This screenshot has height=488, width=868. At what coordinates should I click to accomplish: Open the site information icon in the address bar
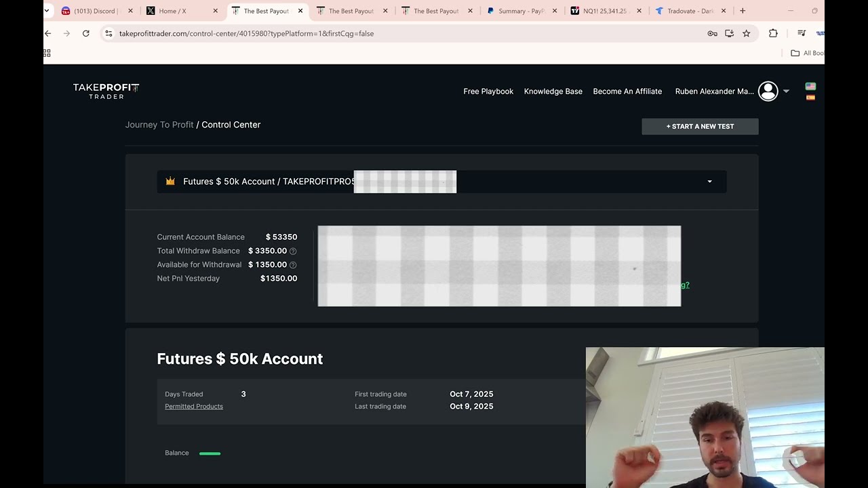coord(108,33)
